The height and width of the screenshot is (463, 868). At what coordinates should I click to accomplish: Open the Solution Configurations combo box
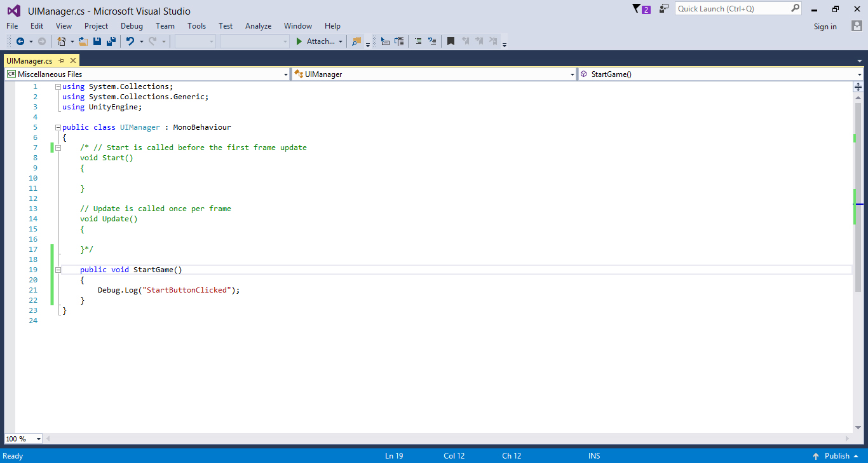pos(196,41)
